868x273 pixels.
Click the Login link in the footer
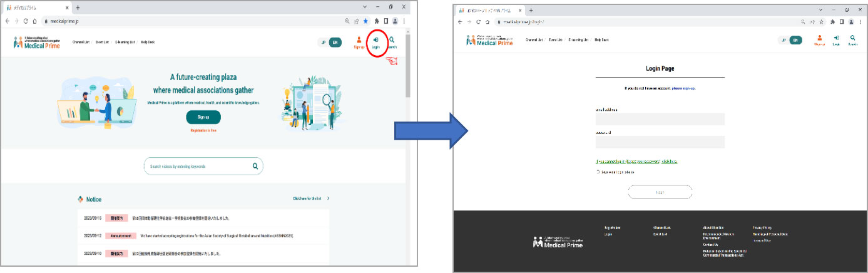[x=608, y=234]
